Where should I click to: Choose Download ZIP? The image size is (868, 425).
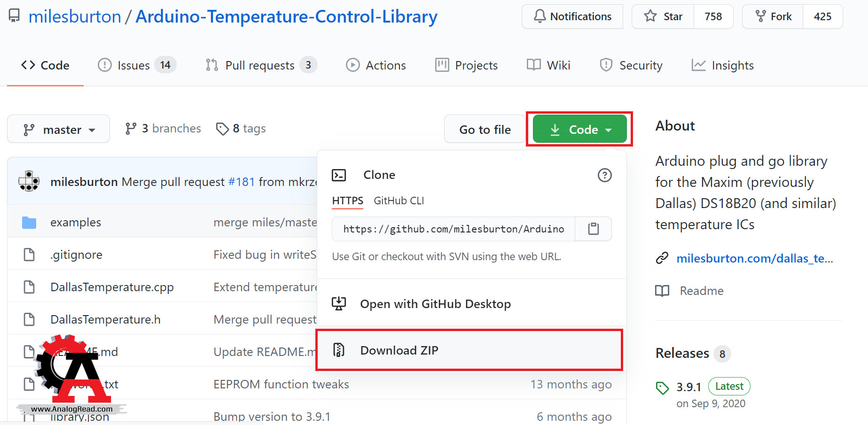pyautogui.click(x=469, y=350)
